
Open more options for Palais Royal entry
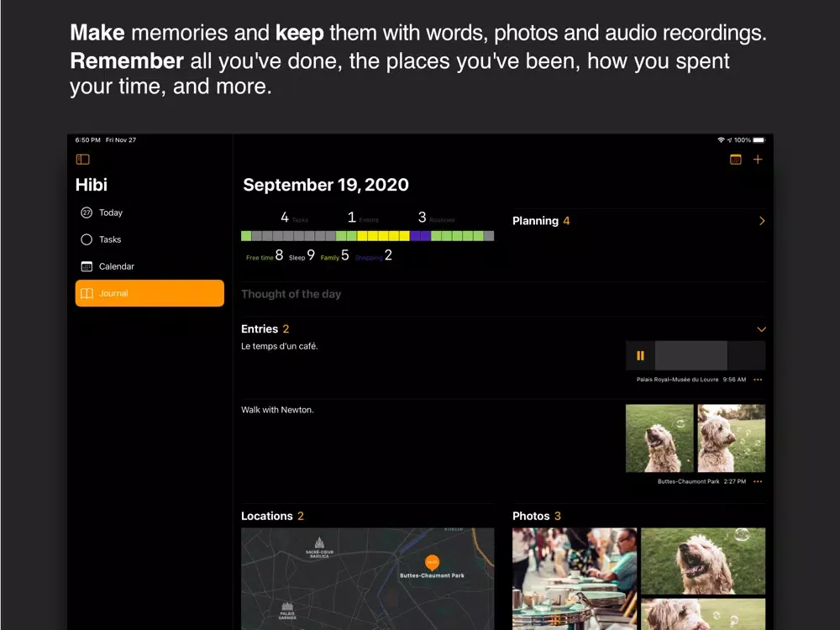point(758,380)
